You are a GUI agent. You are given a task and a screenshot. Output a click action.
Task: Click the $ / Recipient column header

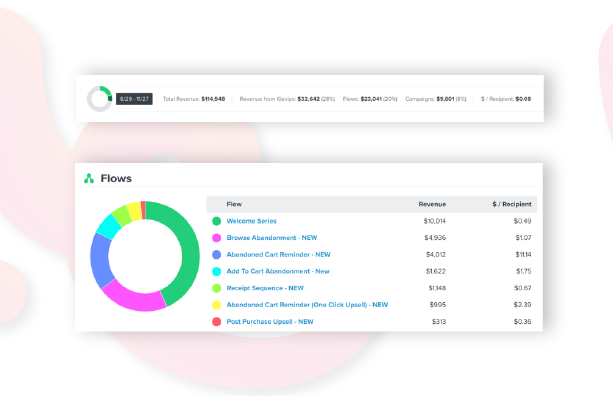click(512, 204)
